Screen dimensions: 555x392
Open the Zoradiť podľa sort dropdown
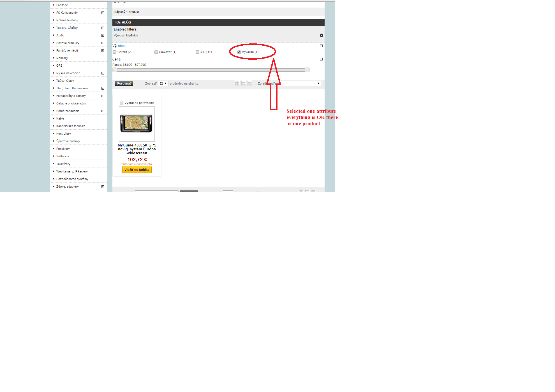point(300,83)
